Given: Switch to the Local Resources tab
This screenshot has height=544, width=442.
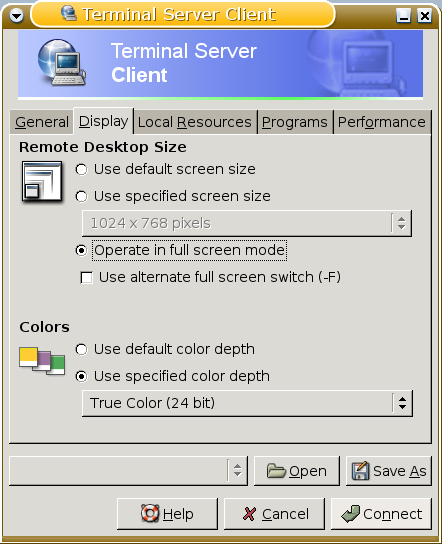Looking at the screenshot, I should click(x=195, y=122).
